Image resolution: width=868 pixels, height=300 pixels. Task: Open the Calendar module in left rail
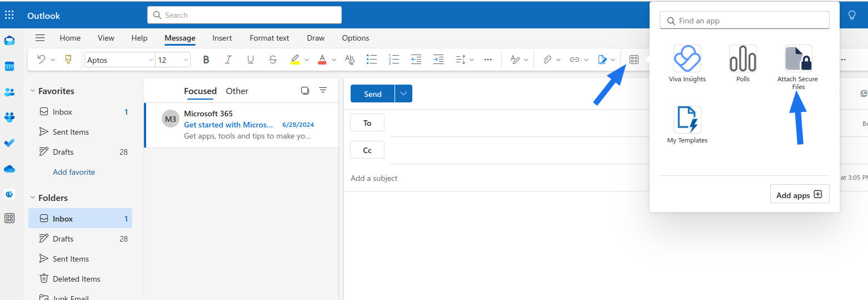tap(9, 66)
